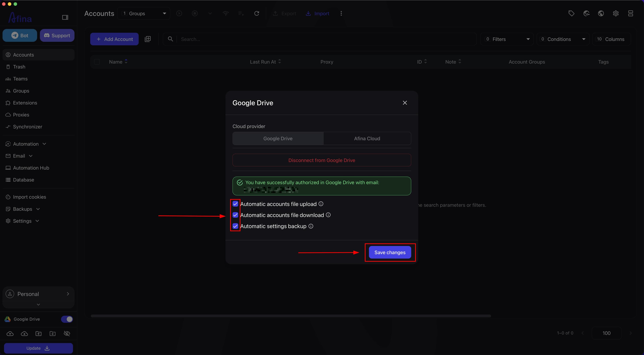Click the Telegram Bot button

[20, 35]
